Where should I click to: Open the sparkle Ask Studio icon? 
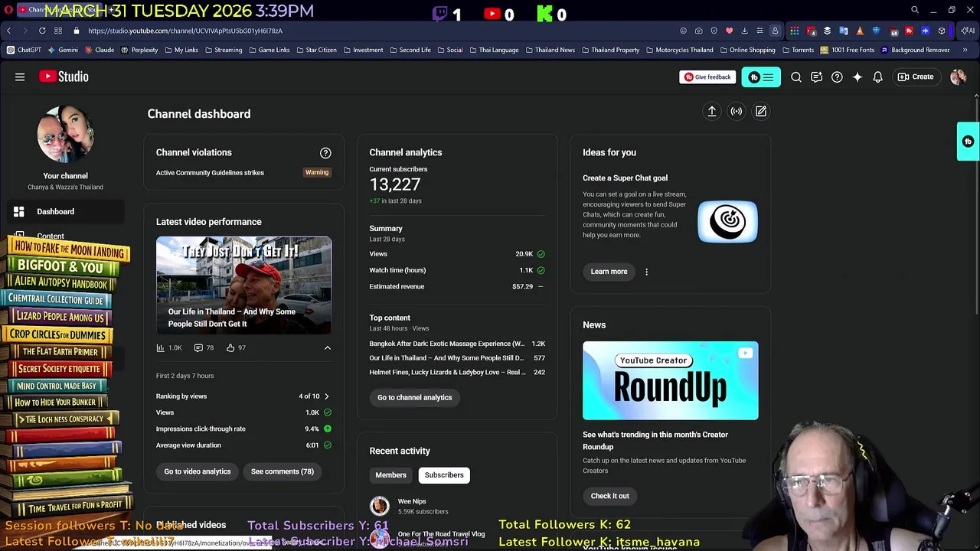click(x=857, y=77)
